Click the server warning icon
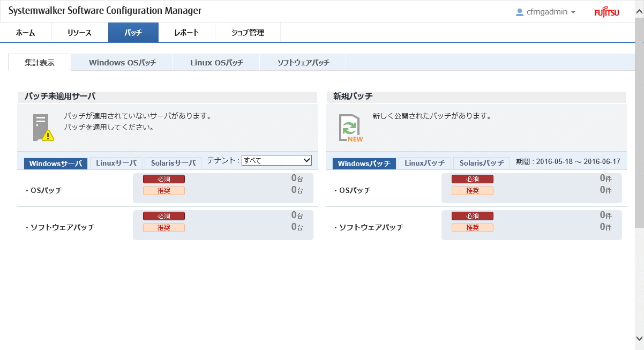Viewport: 644px width, 350px height. click(x=43, y=127)
